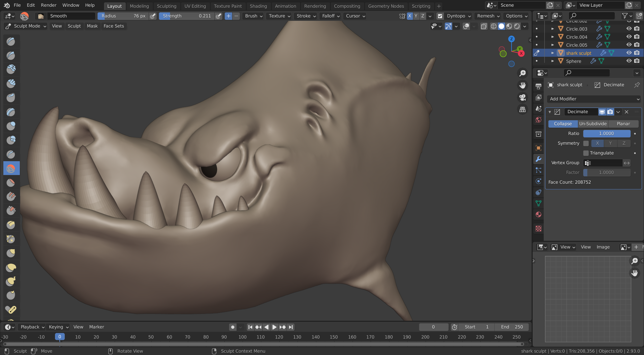Open the Modifier properties wrench tab
The width and height of the screenshot is (644, 355).
click(538, 159)
